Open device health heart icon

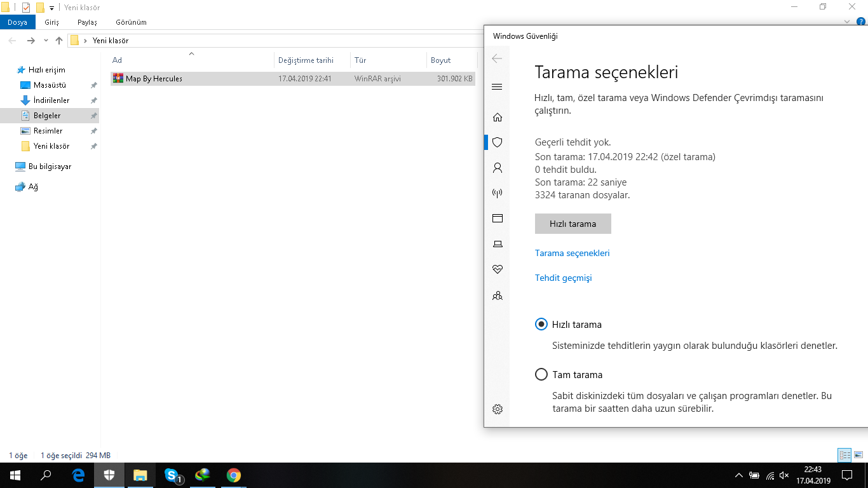click(498, 269)
